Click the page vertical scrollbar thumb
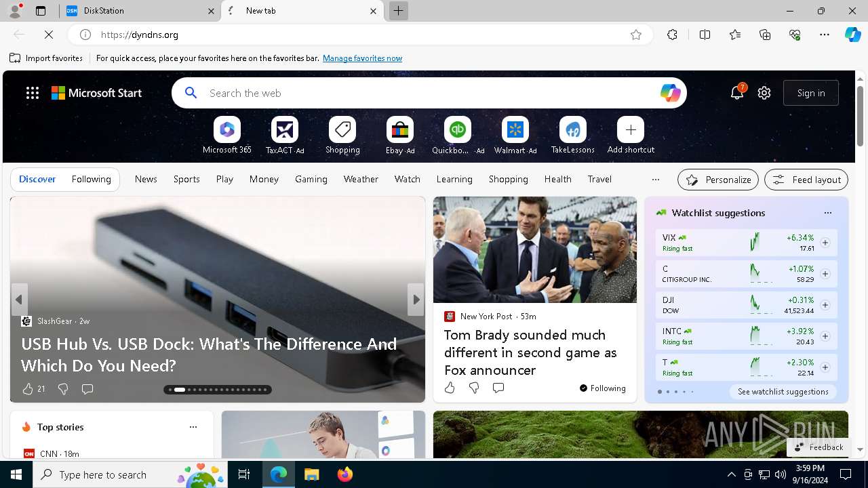This screenshot has height=488, width=868. pos(860,115)
